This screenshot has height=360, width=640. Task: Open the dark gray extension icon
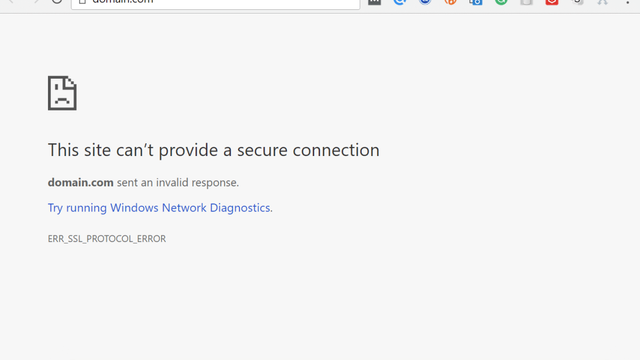[374, 2]
